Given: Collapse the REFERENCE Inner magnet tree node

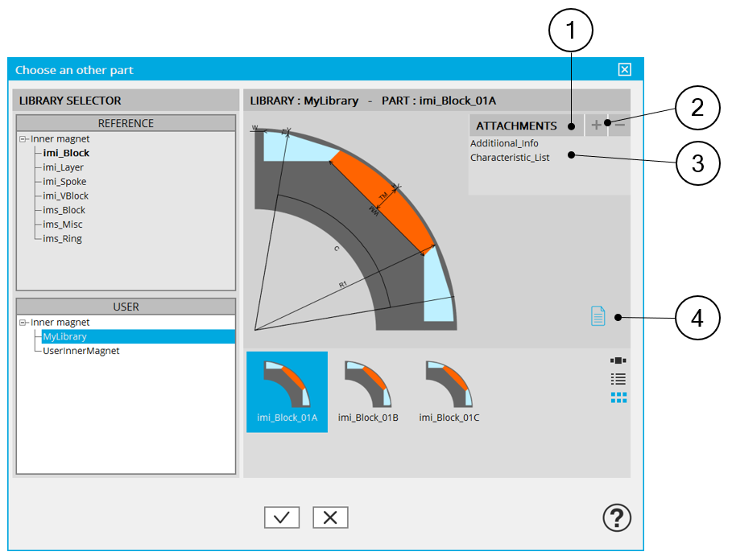Looking at the screenshot, I should (23, 139).
